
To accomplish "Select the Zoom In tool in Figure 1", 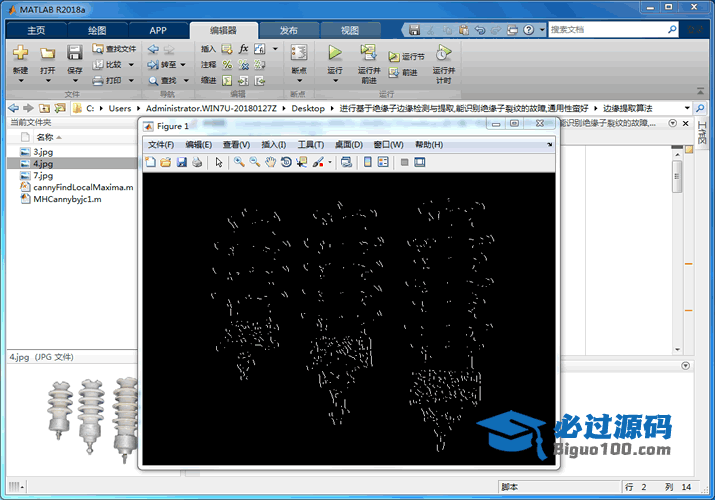I will [239, 162].
